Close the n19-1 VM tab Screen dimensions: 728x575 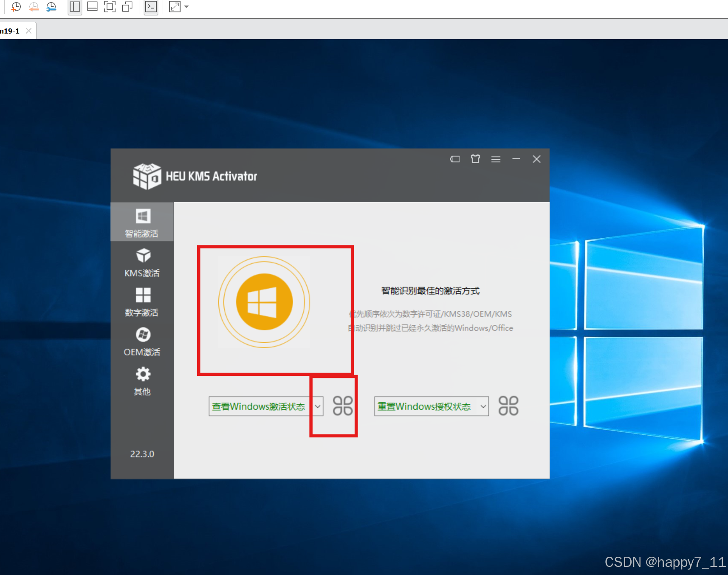28,31
